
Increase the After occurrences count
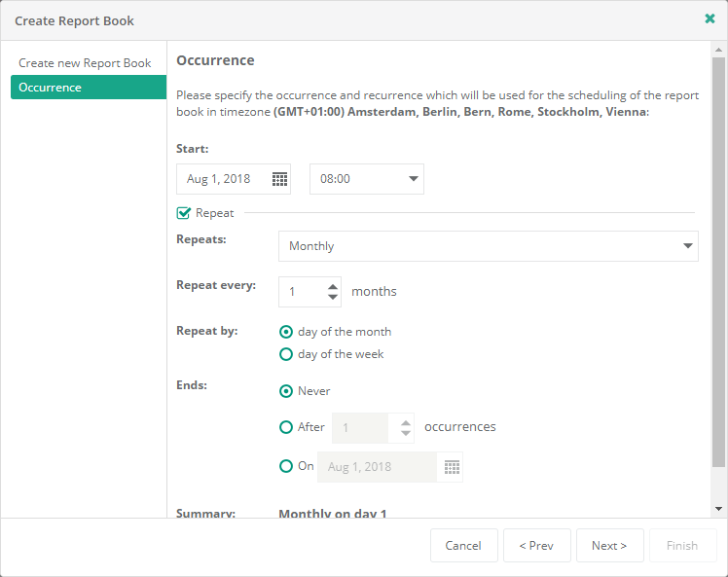point(406,423)
